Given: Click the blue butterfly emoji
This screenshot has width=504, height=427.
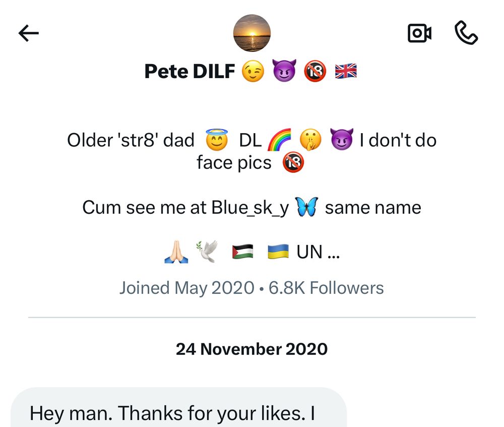Looking at the screenshot, I should [307, 208].
